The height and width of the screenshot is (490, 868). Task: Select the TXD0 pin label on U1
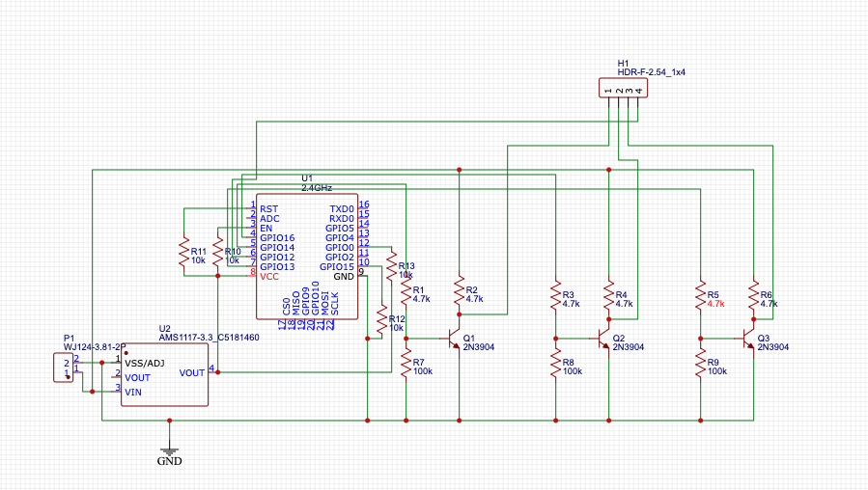click(x=341, y=208)
